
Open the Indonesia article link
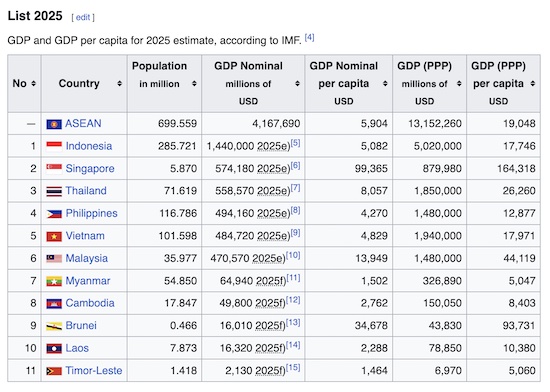[89, 146]
